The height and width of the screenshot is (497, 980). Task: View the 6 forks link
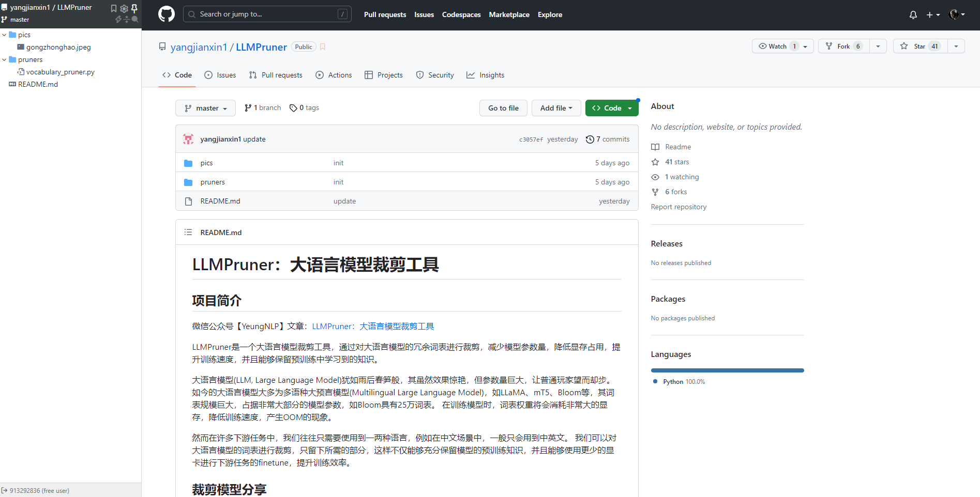point(669,192)
